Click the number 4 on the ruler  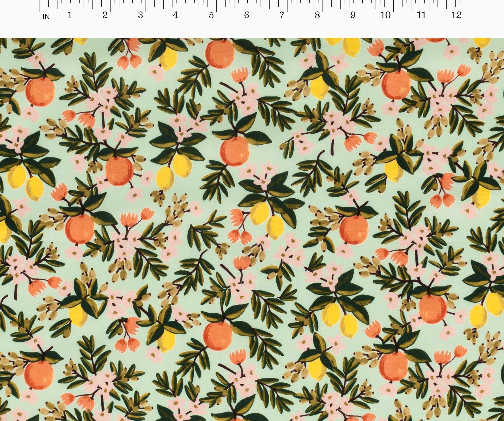pos(176,15)
